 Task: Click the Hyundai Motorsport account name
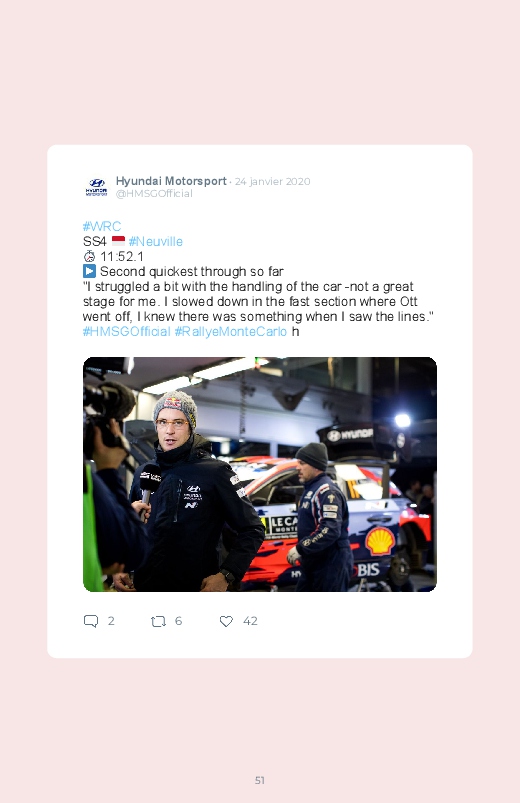coord(171,181)
